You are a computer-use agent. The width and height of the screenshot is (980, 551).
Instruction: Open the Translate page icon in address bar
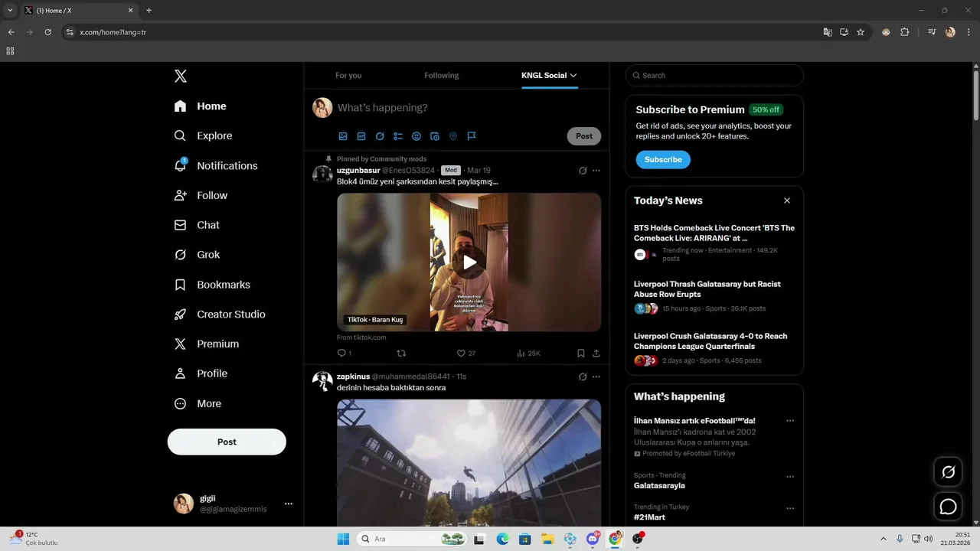828,32
